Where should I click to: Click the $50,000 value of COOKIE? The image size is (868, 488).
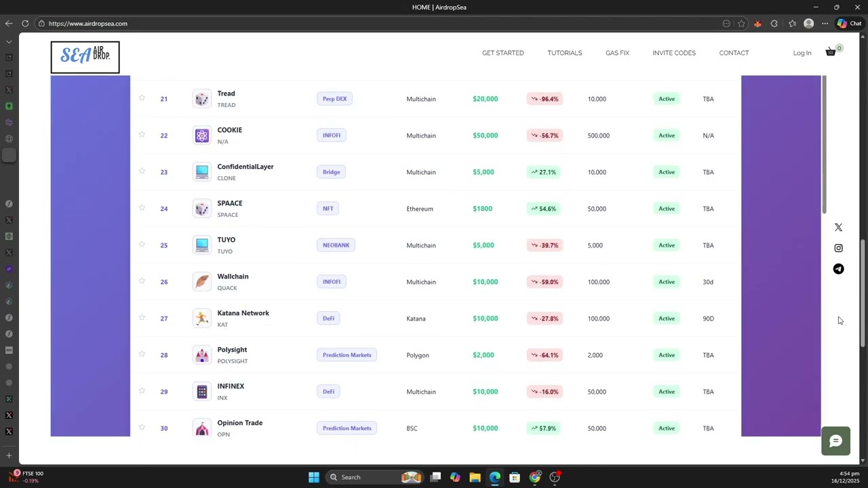pos(485,136)
